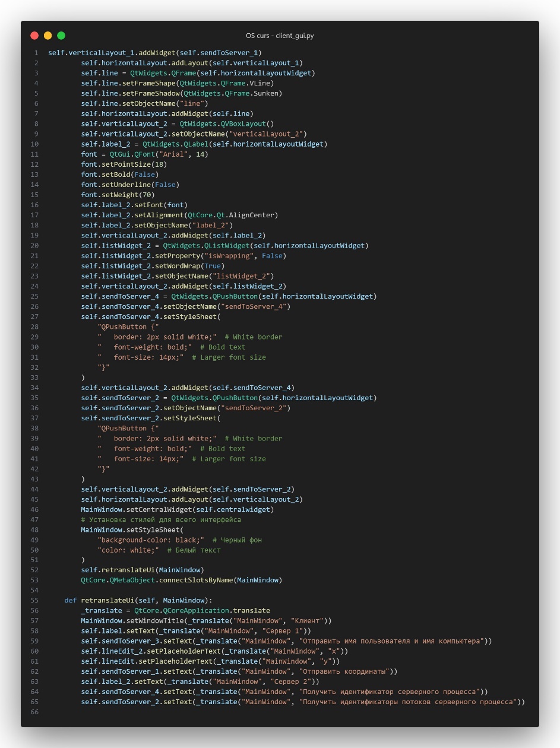Image resolution: width=560 pixels, height=748 pixels.
Task: Click line number 28 in the gutter
Action: pos(34,327)
